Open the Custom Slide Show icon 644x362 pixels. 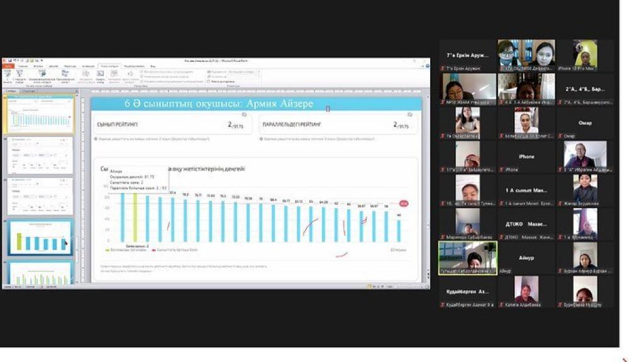pyautogui.click(x=65, y=74)
